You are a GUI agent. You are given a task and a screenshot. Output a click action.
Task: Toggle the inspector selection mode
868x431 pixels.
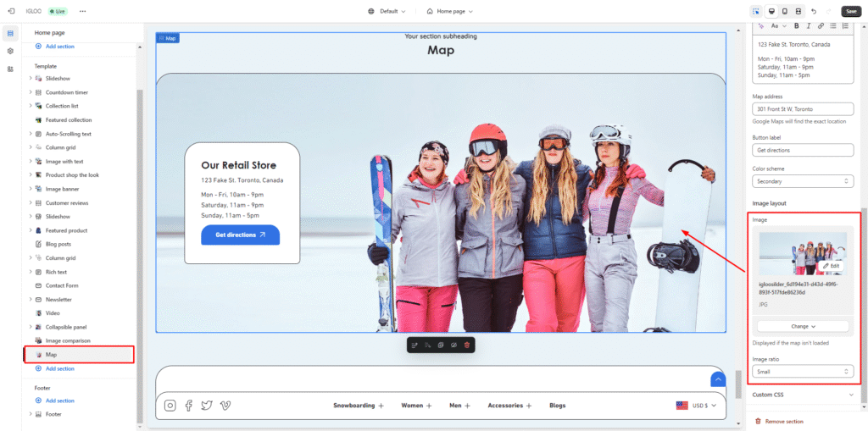[x=755, y=11]
